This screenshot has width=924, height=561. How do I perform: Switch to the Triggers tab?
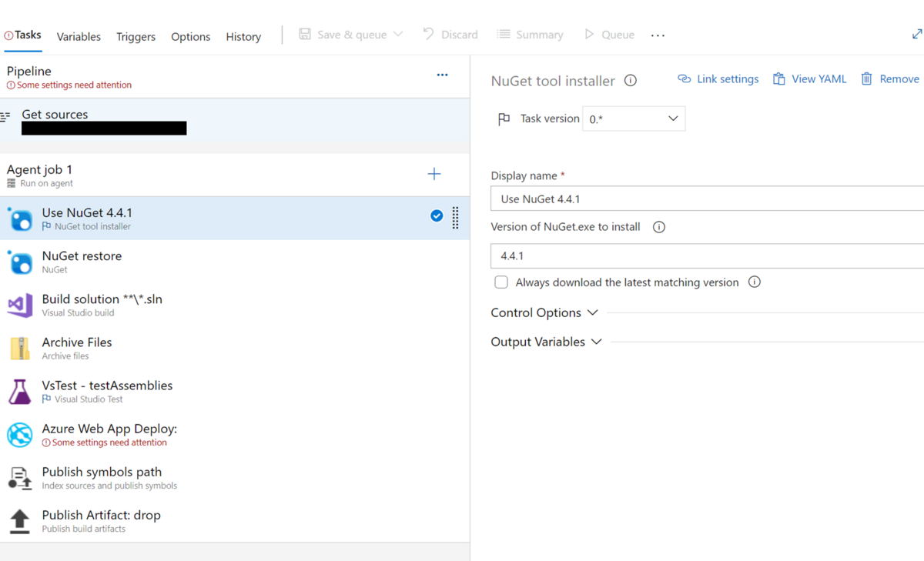point(136,36)
